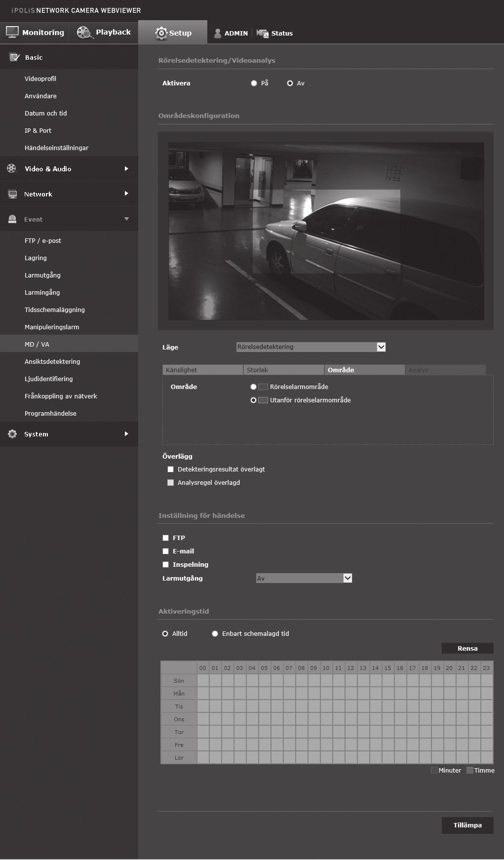This screenshot has width=504, height=860.
Task: Click the Event alarm icon
Action: tap(12, 219)
